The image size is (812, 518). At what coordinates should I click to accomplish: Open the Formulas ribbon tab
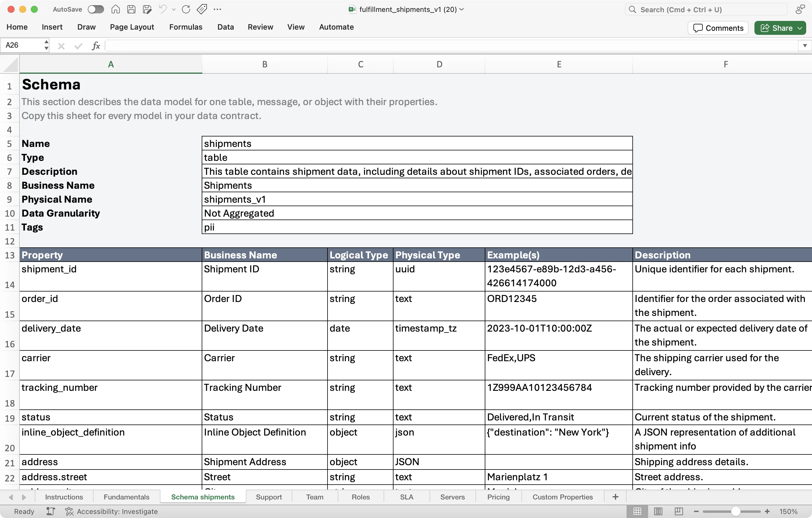pos(186,27)
